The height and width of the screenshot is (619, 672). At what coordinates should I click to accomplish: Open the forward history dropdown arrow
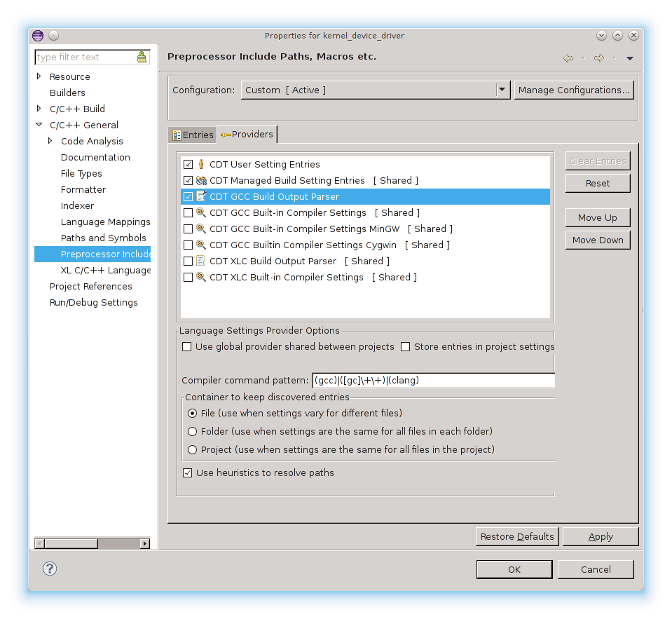615,58
